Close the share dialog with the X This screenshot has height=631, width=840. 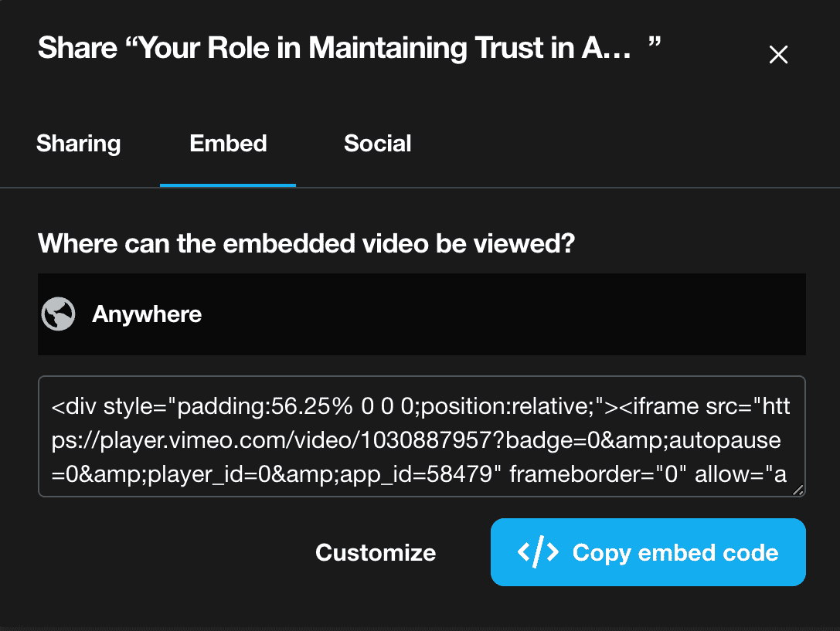778,55
